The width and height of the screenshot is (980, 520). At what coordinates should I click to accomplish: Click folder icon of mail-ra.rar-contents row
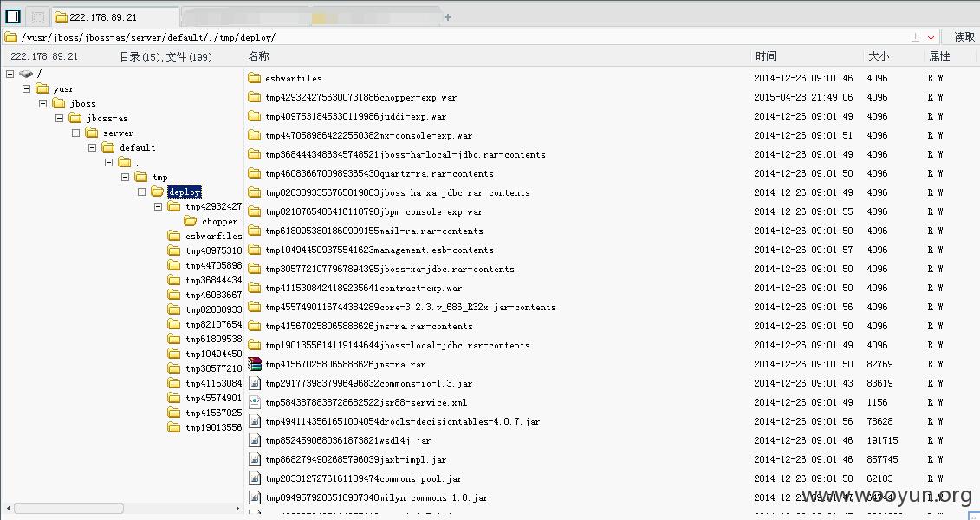coord(255,231)
